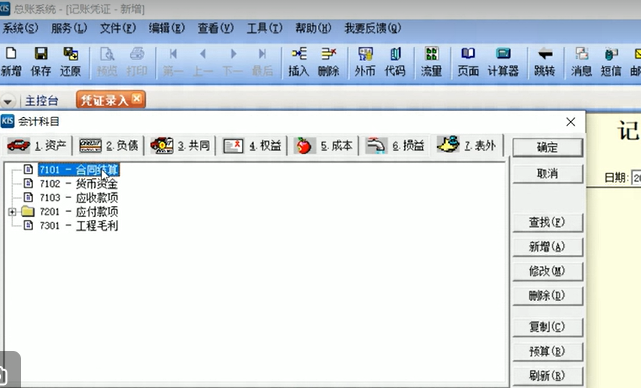Close the 凭证录入 tab
Screen dimensions: 641x388
137,99
